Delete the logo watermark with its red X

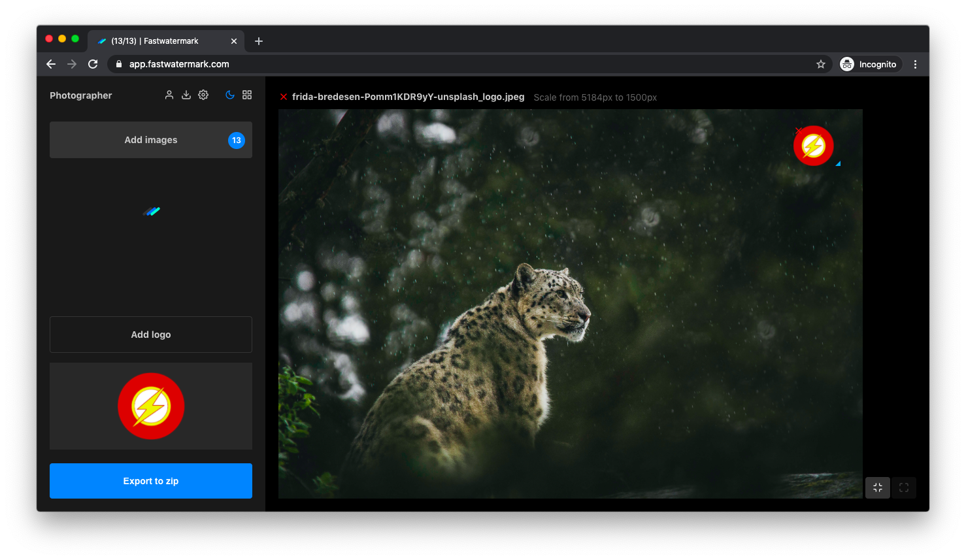(x=798, y=131)
